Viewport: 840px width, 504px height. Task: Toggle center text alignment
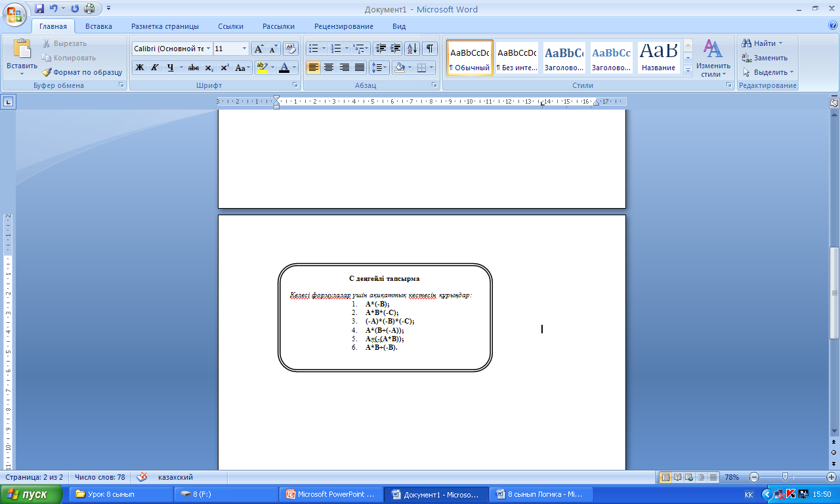point(329,68)
